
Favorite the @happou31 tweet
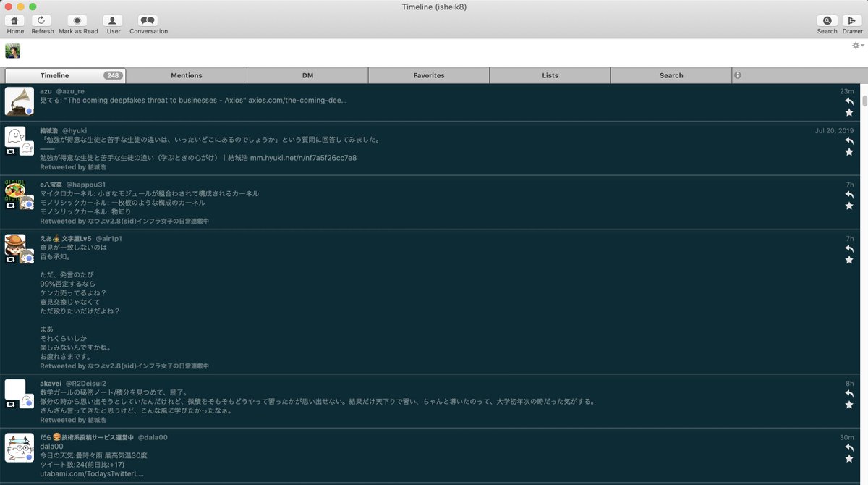point(849,206)
